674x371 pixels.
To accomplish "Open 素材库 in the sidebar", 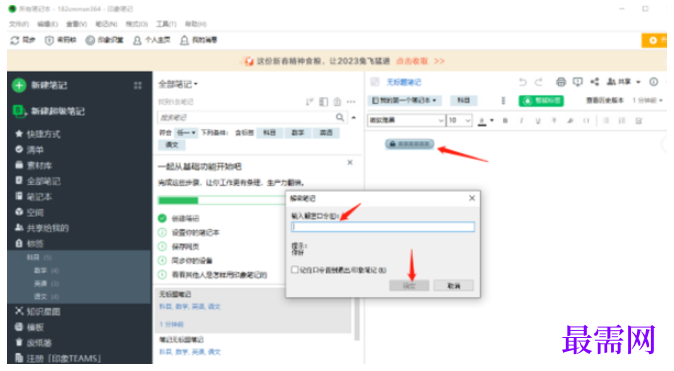I will [34, 166].
